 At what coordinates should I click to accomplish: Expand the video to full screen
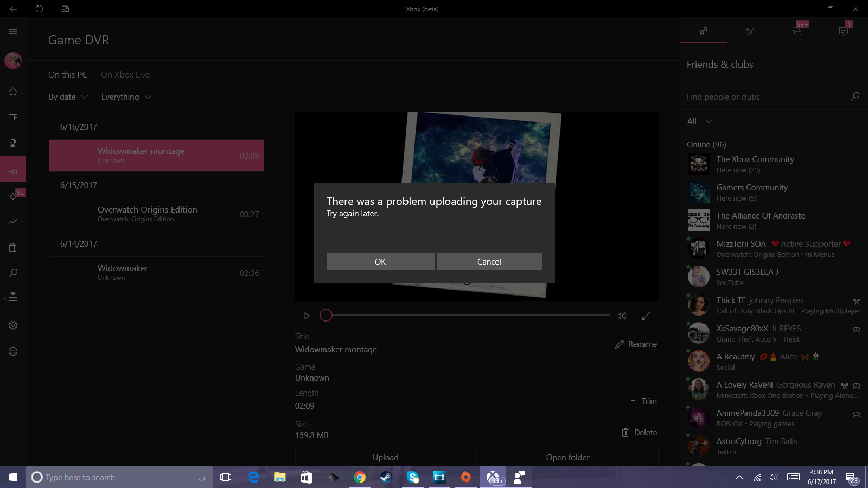tap(646, 316)
